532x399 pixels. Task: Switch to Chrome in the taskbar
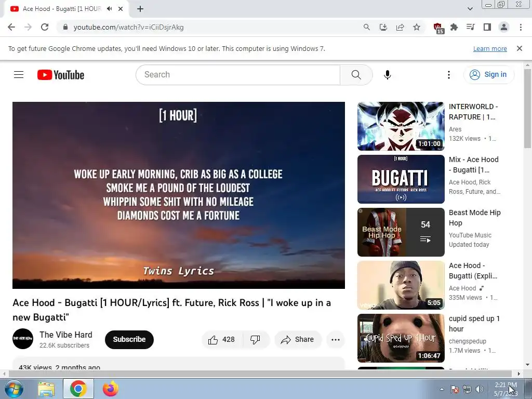[x=78, y=389]
